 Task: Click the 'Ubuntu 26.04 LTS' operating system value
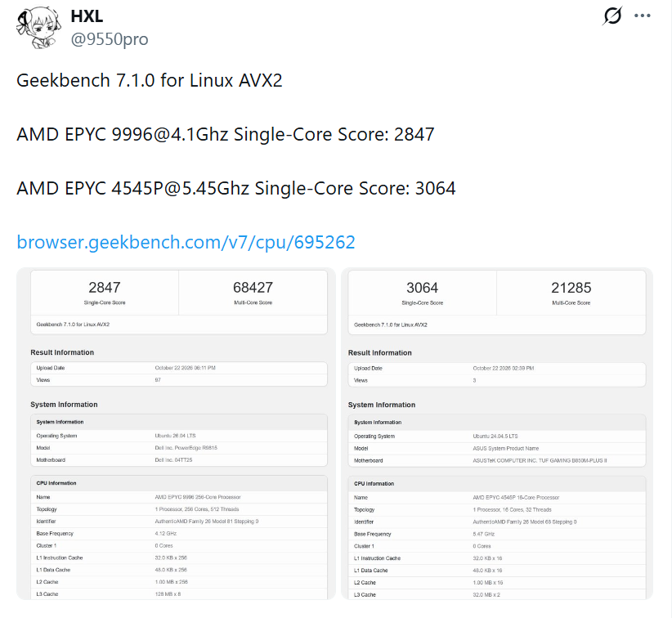175,436
